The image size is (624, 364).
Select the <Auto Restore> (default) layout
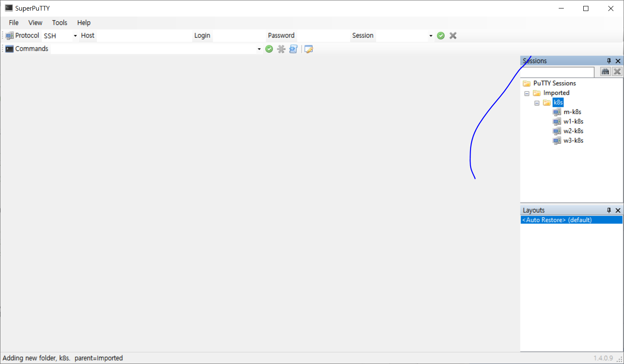tap(571, 220)
